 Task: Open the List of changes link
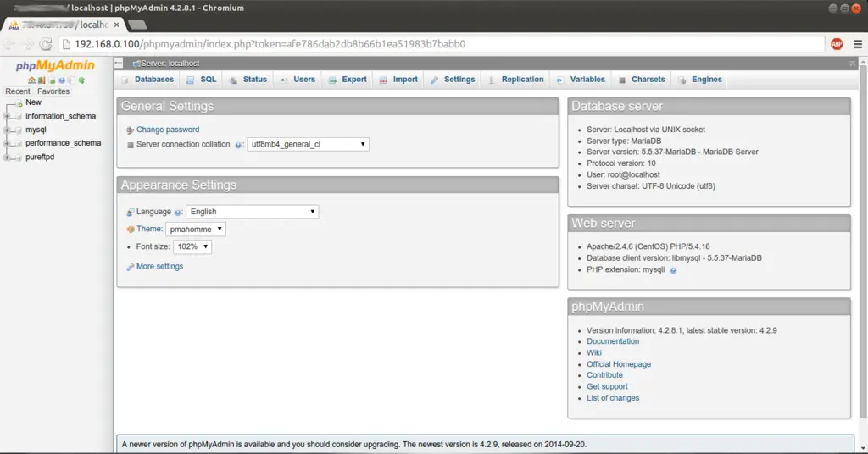pos(613,398)
